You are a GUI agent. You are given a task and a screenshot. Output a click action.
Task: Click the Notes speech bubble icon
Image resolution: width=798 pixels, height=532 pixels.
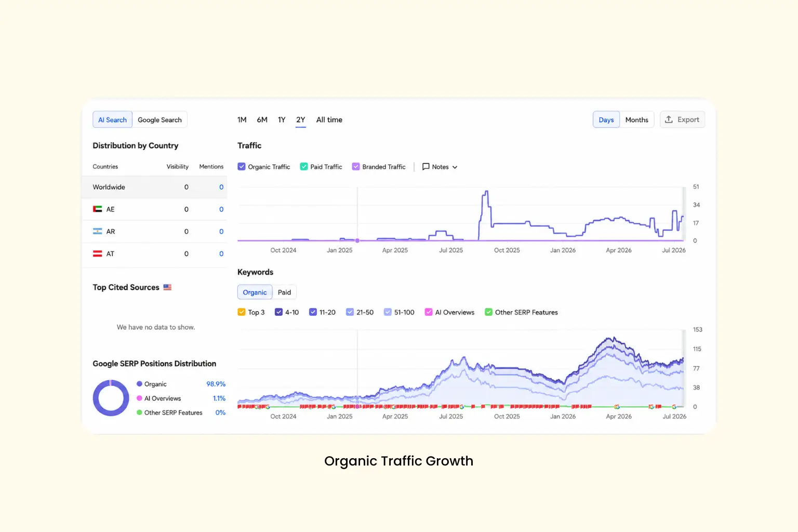coord(425,167)
